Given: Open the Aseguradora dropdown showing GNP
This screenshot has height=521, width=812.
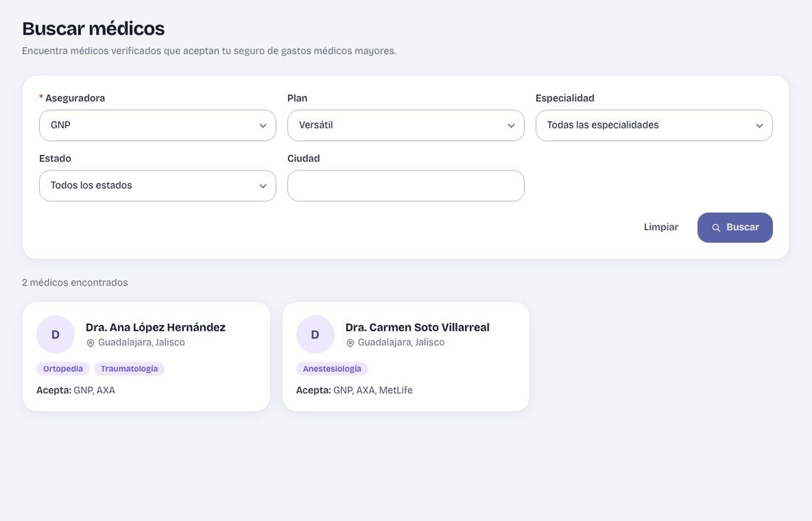Looking at the screenshot, I should point(157,125).
